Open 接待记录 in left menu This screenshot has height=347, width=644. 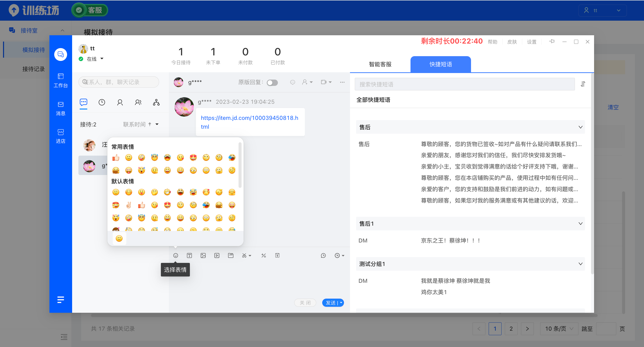34,69
